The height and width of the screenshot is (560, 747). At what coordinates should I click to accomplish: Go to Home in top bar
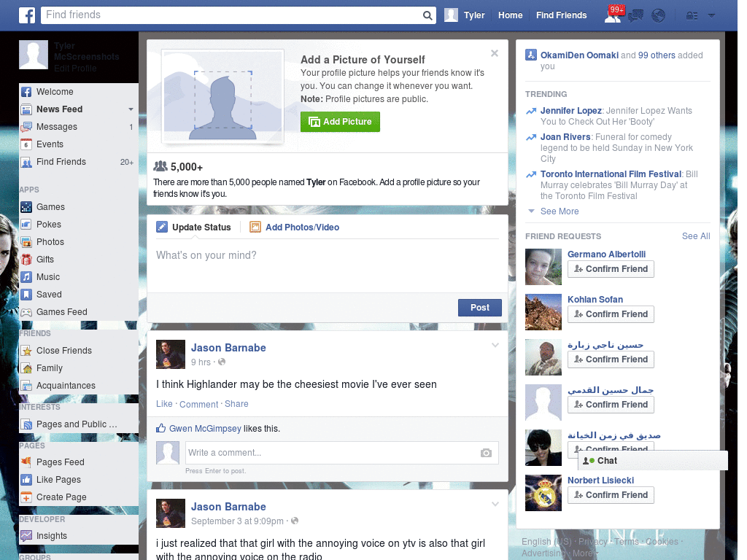click(x=510, y=15)
